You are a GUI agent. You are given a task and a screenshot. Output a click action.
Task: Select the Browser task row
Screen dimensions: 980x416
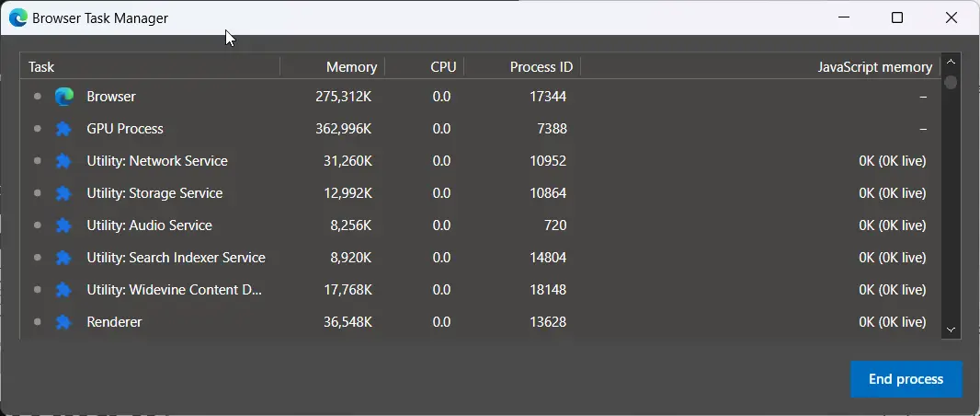click(x=480, y=97)
